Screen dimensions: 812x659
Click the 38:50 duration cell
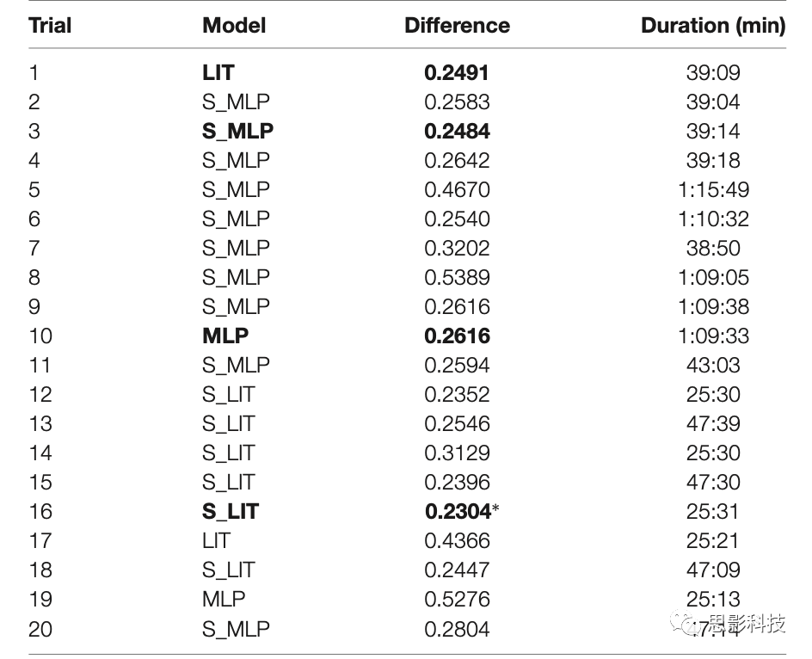(712, 249)
